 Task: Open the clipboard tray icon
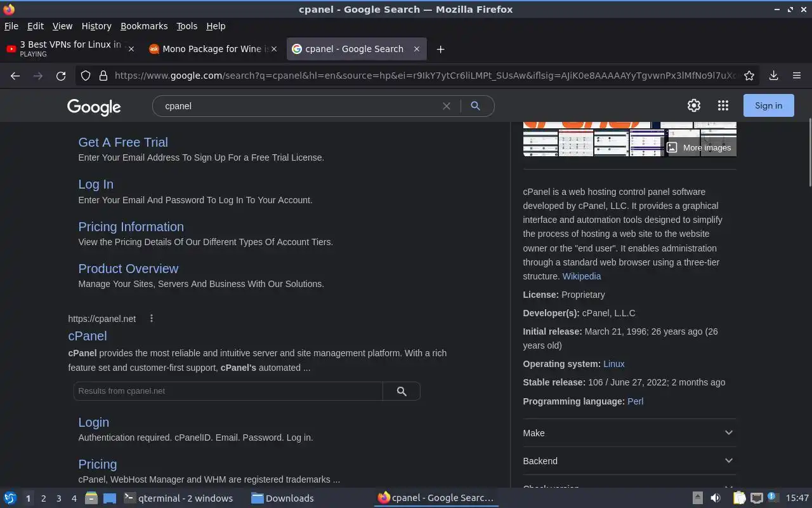tap(739, 498)
